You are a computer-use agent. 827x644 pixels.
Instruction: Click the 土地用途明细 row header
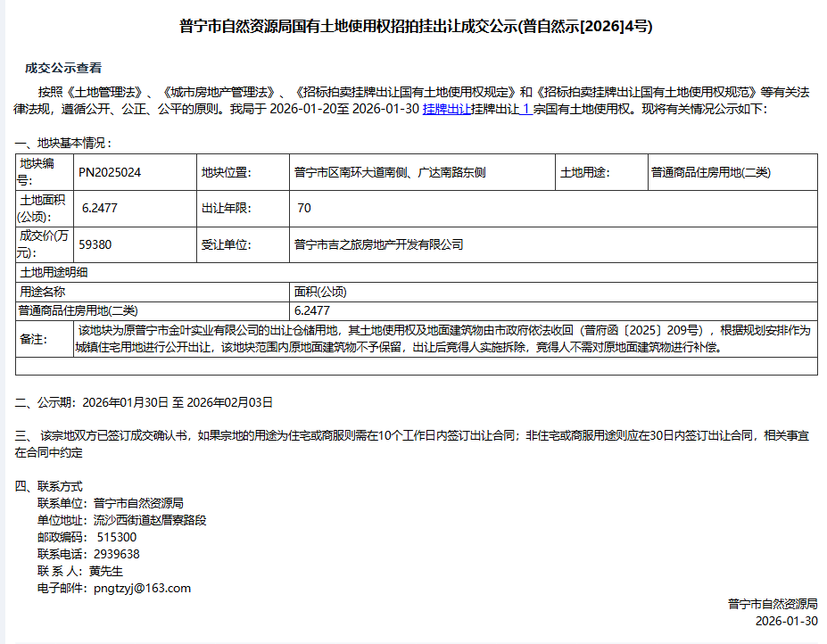point(54,272)
